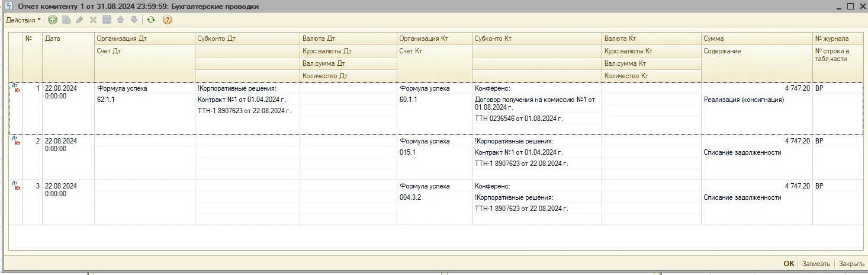Click the save/finish editing toolbar icon
This screenshot has height=275, width=868.
[107, 20]
